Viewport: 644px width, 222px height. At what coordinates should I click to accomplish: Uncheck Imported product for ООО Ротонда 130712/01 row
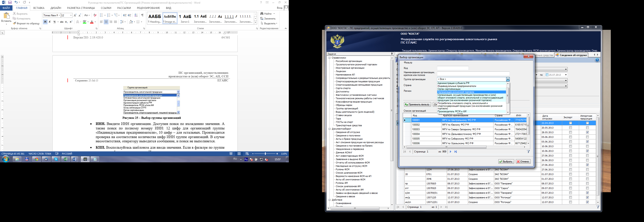[587, 202]
